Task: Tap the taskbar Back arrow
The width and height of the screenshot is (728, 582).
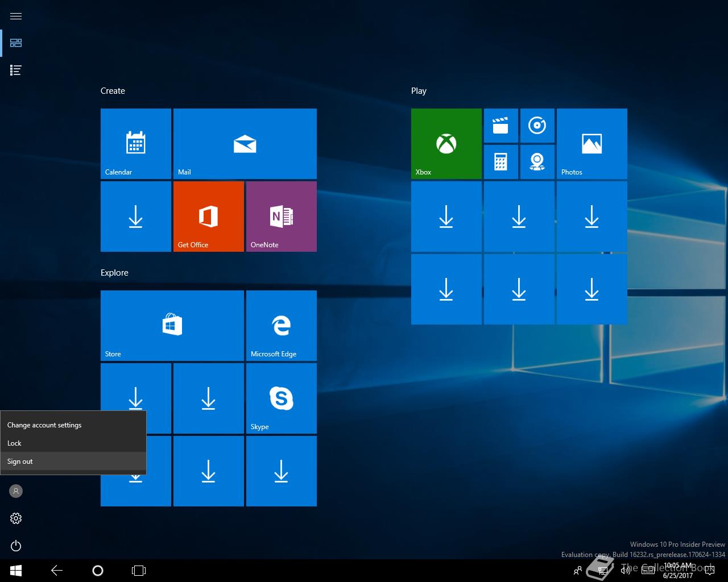Action: 57,571
